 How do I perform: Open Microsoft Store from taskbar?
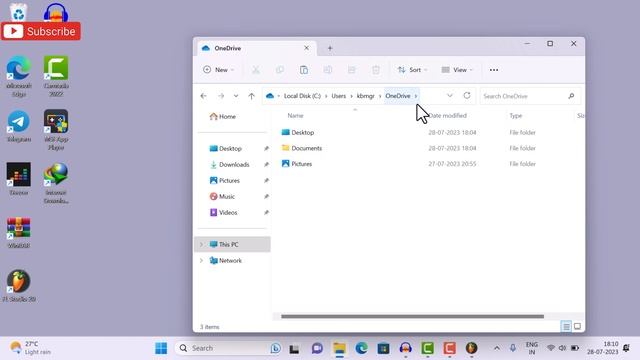point(383,349)
